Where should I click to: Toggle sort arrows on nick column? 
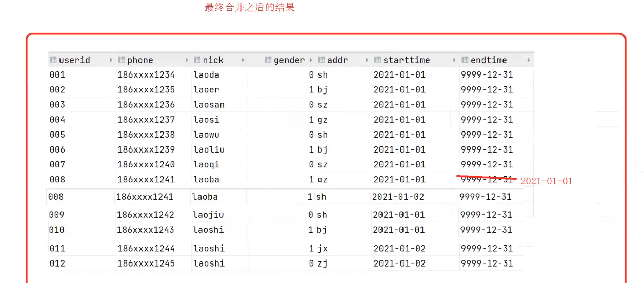242,60
